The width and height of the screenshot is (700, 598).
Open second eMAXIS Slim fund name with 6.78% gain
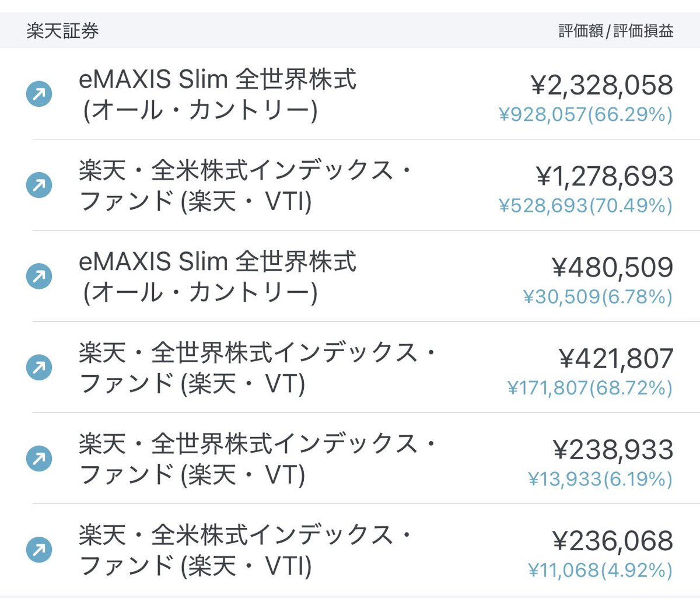pos(218,277)
